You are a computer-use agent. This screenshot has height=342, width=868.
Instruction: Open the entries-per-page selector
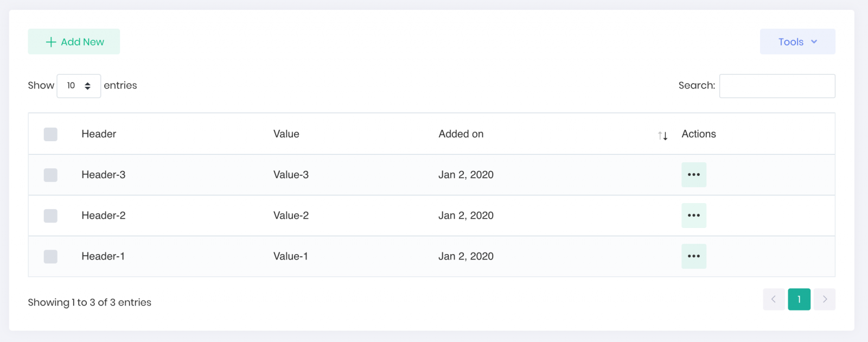(x=79, y=86)
